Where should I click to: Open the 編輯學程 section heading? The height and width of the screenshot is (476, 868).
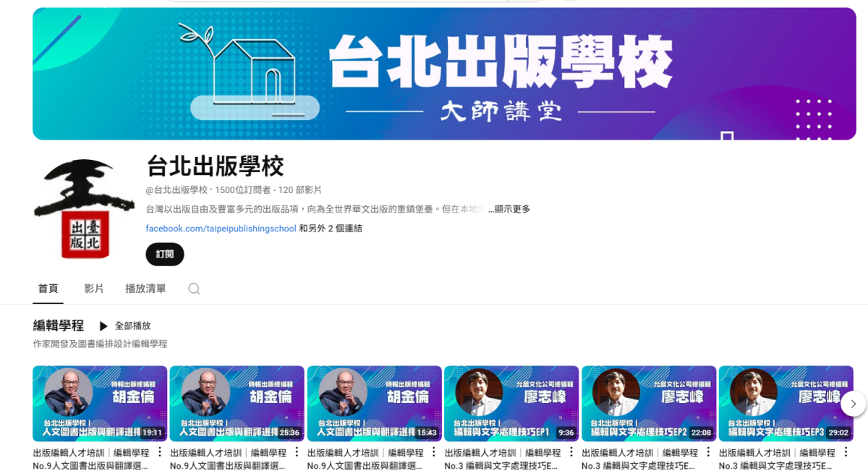tap(59, 326)
